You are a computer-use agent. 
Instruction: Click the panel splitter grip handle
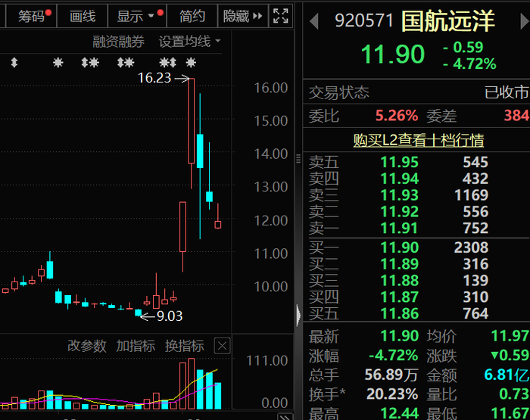(x=298, y=159)
